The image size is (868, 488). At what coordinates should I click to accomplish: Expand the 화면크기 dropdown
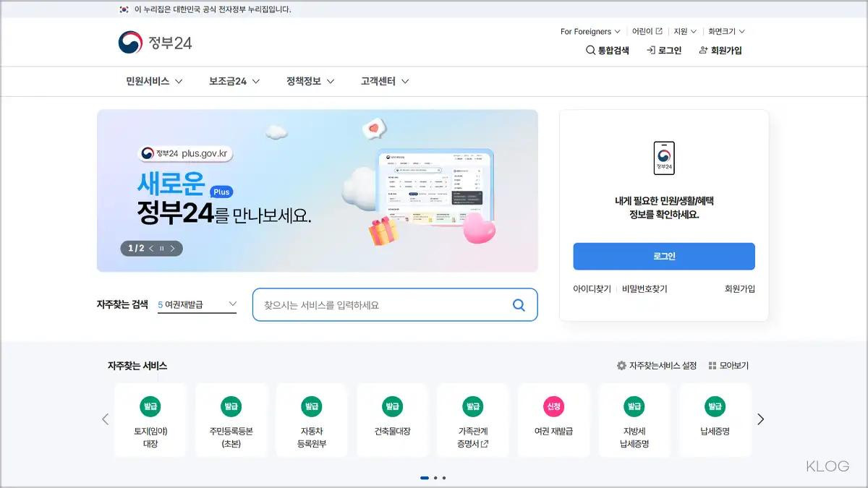[x=726, y=31]
